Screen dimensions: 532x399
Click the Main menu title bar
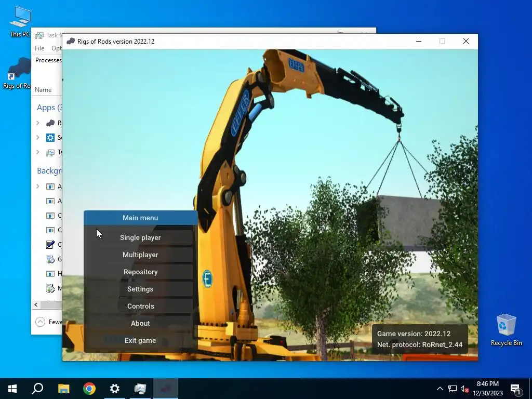(140, 218)
